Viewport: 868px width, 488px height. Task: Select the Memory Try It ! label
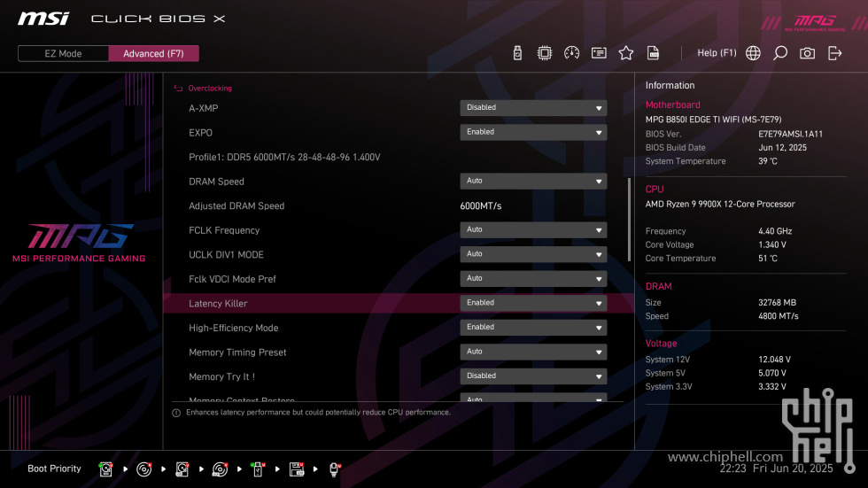[x=222, y=376]
